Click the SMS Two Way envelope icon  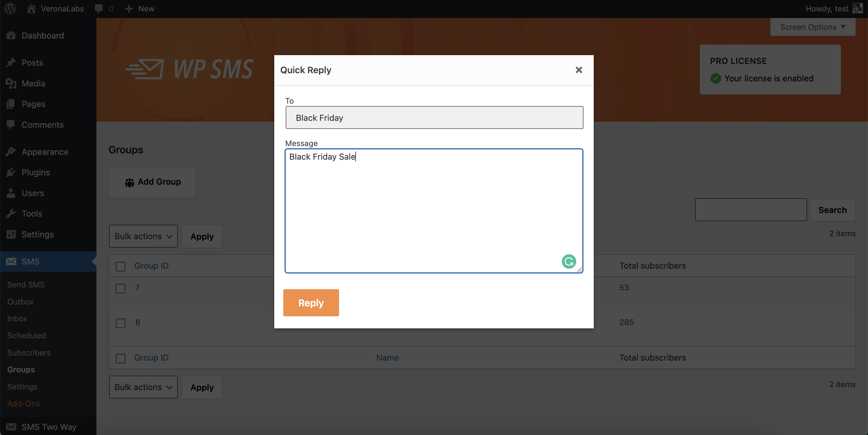pos(11,427)
